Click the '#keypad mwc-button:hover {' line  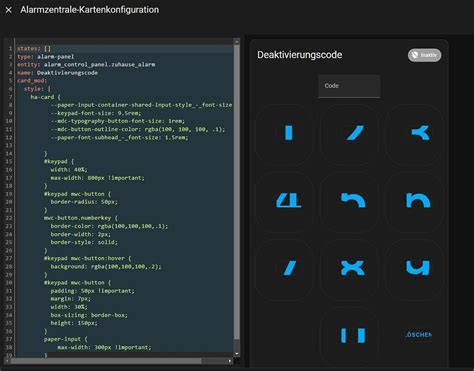(x=88, y=258)
